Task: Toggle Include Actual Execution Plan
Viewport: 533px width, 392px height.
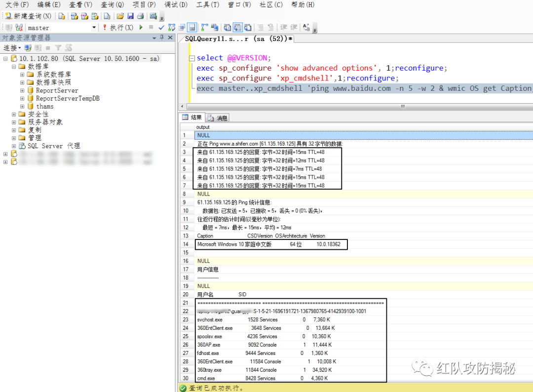Action: 204,28
